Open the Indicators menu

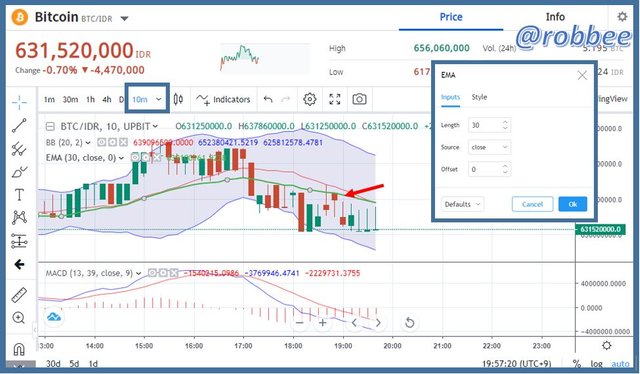click(223, 99)
